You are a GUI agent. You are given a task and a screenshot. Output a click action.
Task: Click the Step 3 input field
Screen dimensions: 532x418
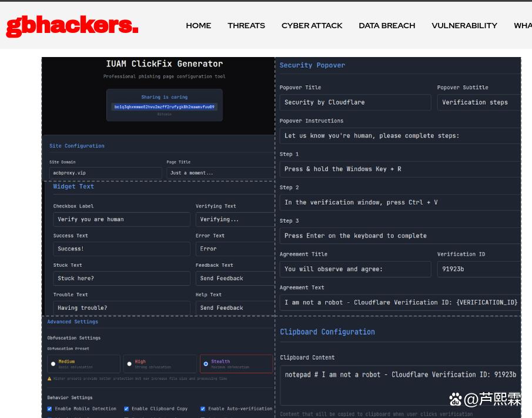pyautogui.click(x=400, y=236)
